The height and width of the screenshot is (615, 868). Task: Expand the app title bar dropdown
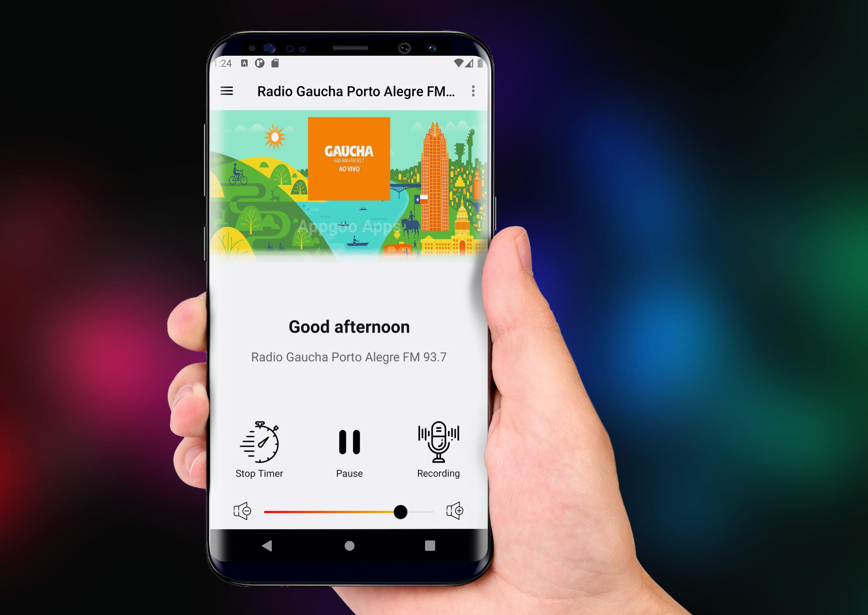473,91
